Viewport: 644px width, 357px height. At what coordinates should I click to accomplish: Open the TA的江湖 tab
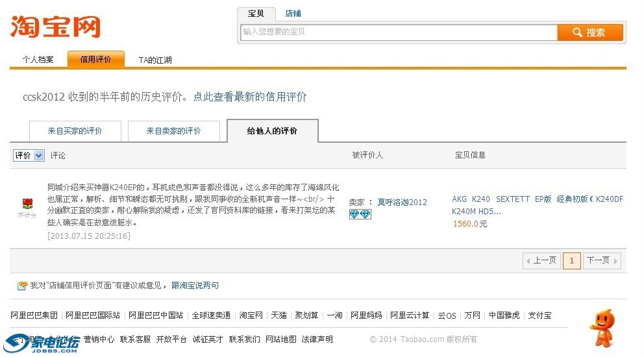[x=155, y=60]
